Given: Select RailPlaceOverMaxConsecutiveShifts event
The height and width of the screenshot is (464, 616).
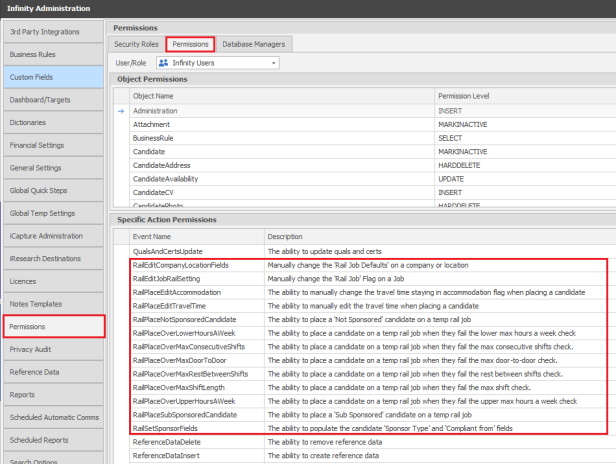Looking at the screenshot, I should pyautogui.click(x=365, y=347).
